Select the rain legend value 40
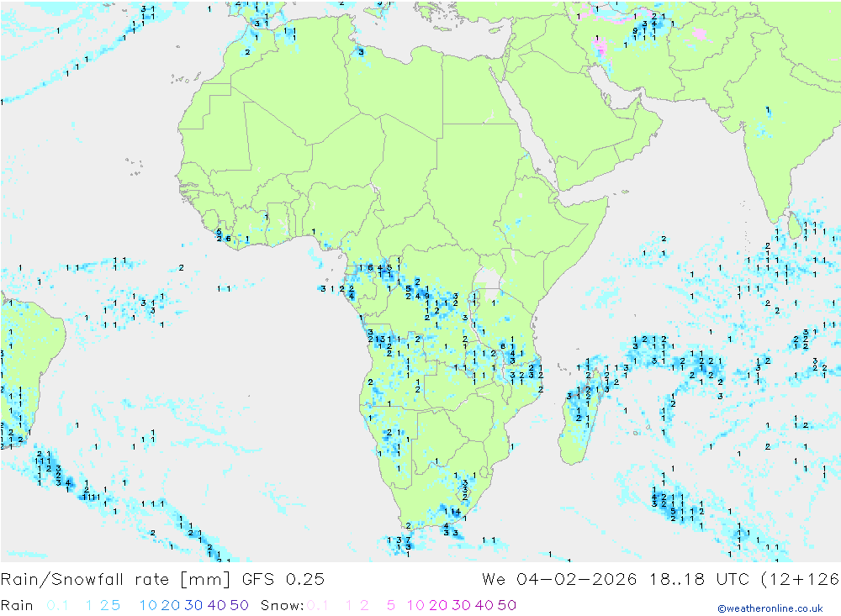The width and height of the screenshot is (841, 616). [217, 605]
